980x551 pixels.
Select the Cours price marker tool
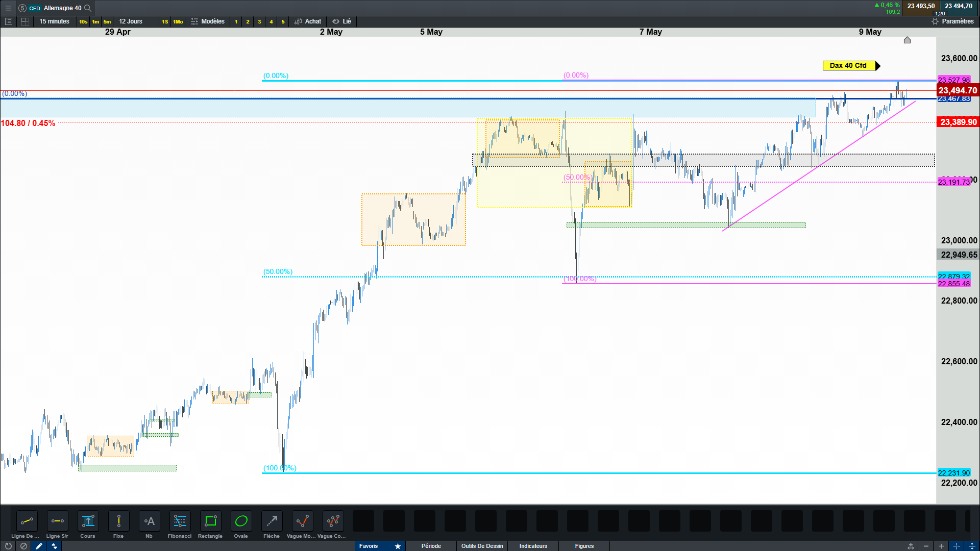[88, 521]
